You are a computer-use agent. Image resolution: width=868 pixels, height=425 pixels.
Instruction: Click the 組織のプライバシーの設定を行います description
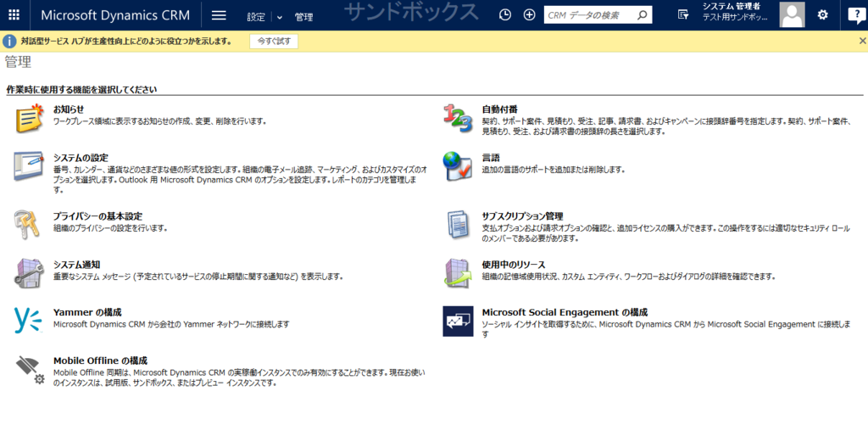point(110,227)
